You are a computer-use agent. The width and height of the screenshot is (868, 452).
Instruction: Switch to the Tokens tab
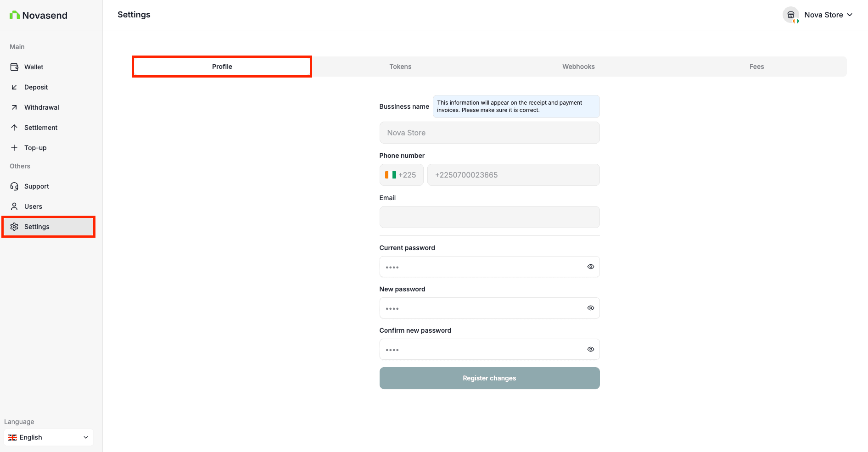coord(400,66)
